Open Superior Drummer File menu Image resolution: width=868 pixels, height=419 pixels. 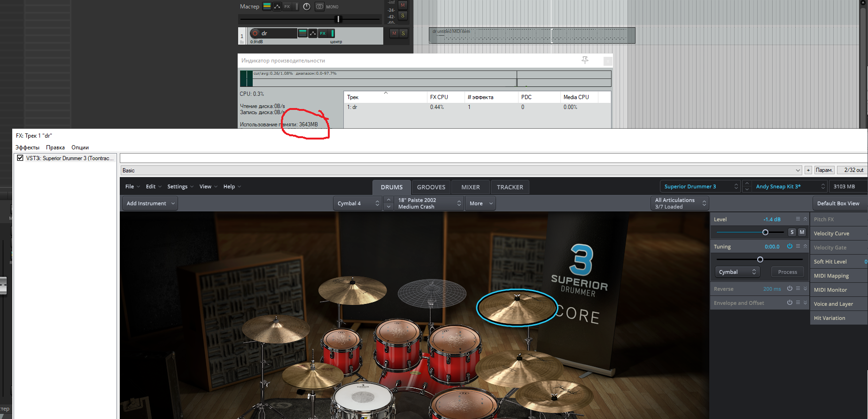(132, 186)
